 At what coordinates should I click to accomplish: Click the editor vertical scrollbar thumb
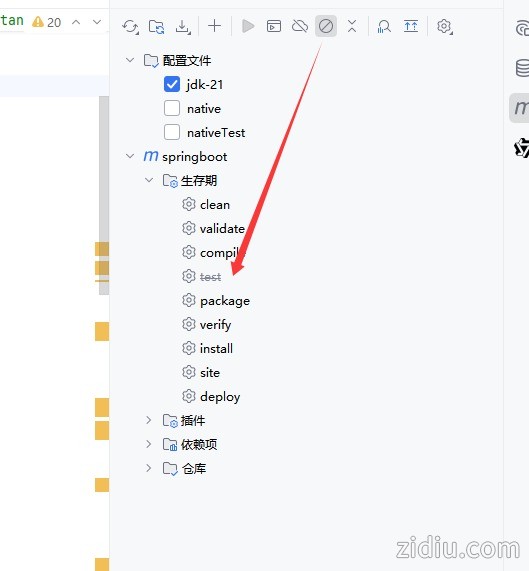(x=104, y=196)
